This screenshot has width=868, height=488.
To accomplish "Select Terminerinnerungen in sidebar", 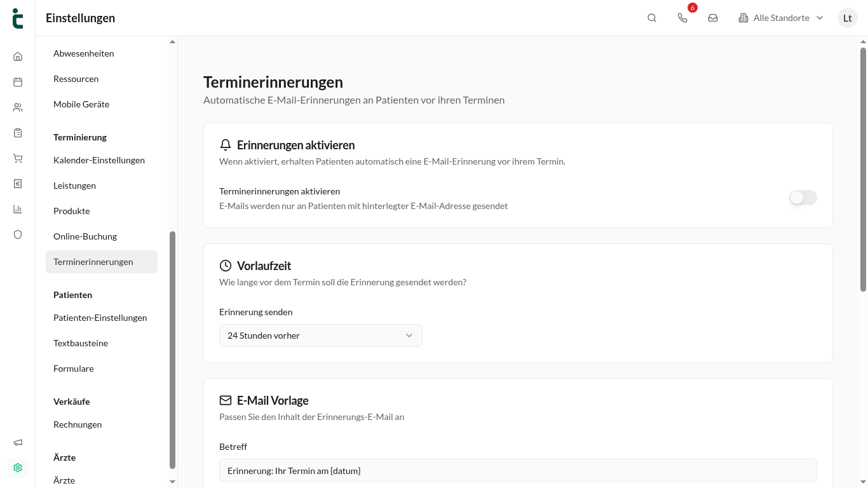I will pyautogui.click(x=102, y=262).
